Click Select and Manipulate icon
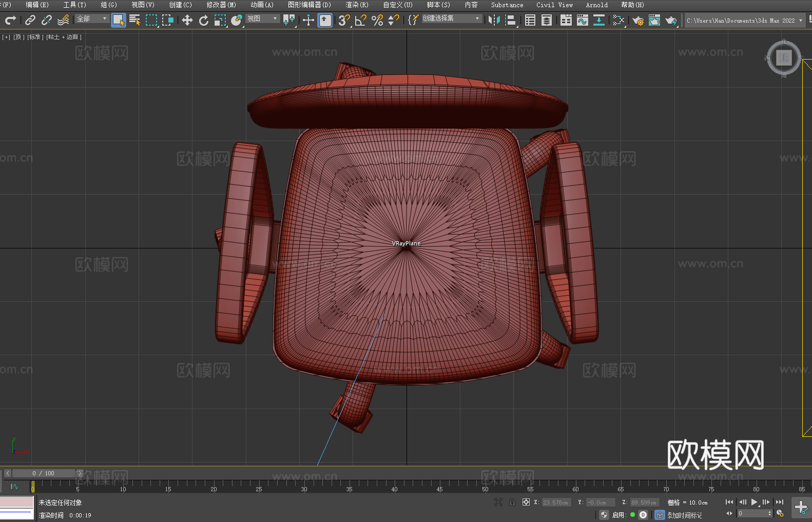 [308, 20]
